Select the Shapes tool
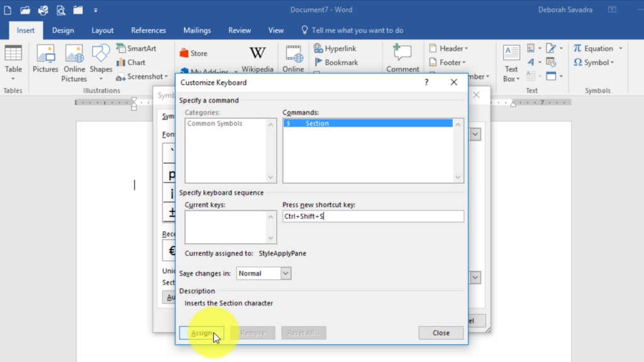Screen dimensions: 644x362 point(100,57)
